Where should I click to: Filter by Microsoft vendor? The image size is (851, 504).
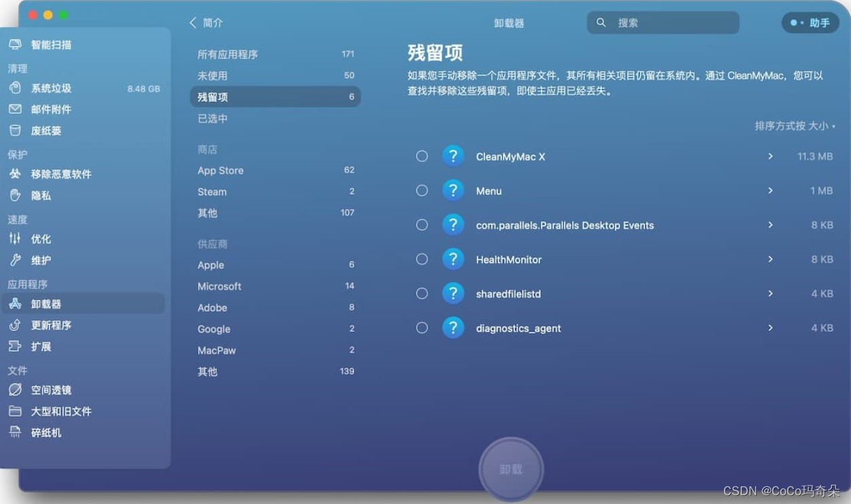tap(276, 286)
